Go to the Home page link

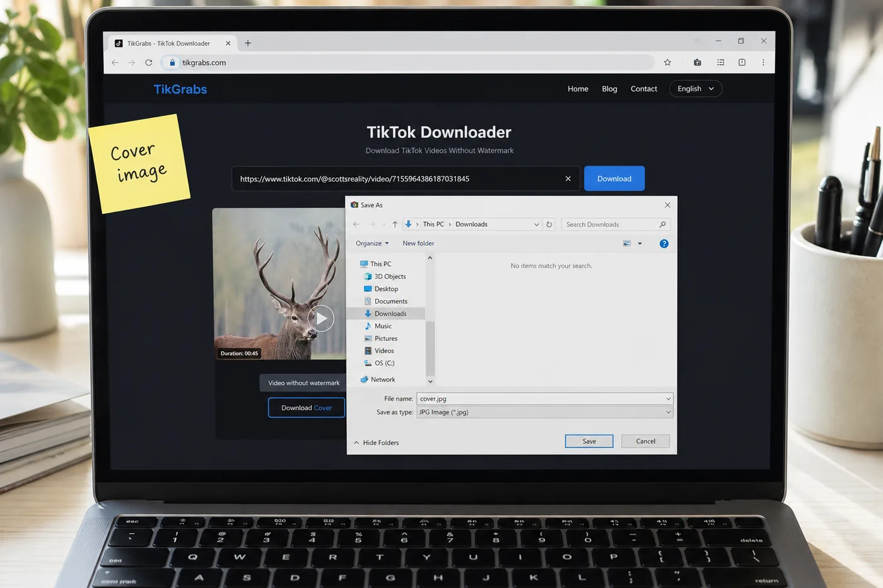pos(578,89)
